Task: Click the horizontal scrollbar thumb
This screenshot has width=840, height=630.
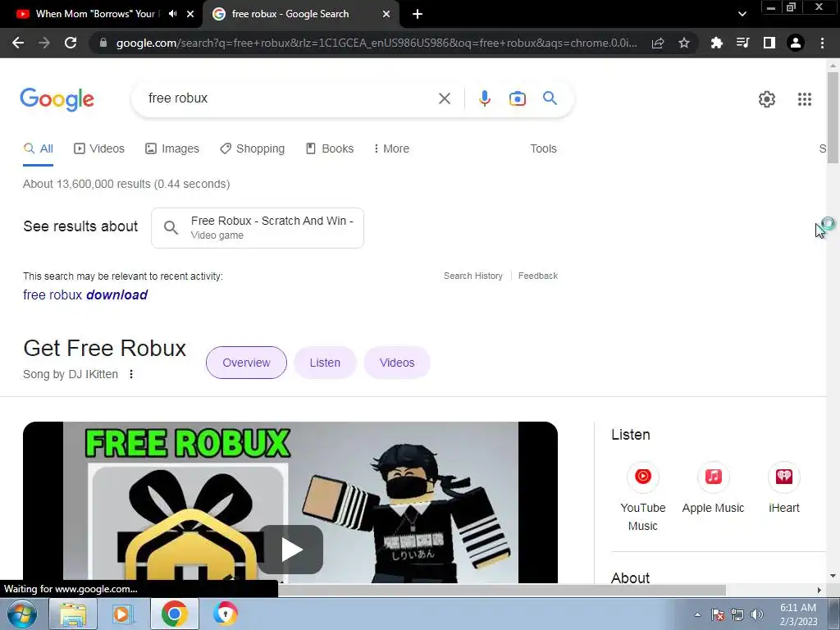Action: point(501,590)
